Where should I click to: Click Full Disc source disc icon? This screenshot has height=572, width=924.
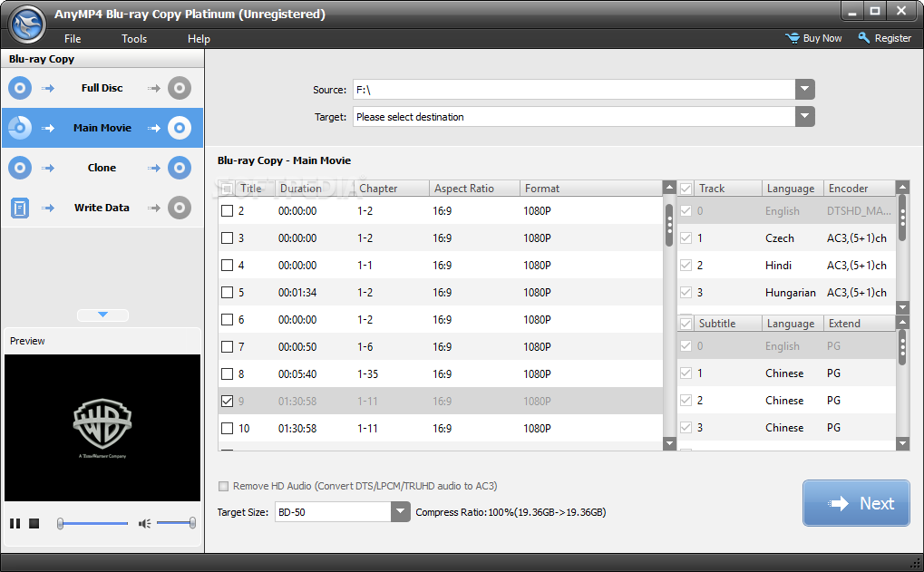(x=20, y=88)
